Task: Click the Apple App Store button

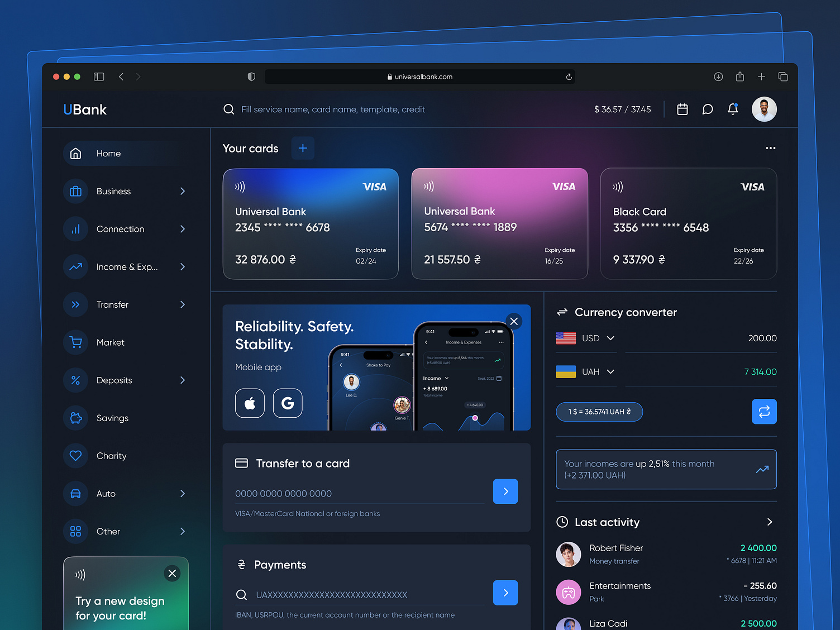Action: pos(250,403)
